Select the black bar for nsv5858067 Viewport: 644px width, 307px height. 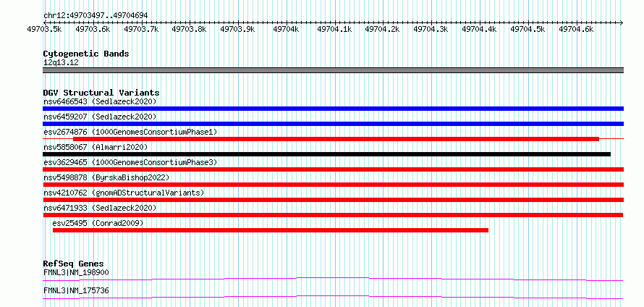[326, 154]
